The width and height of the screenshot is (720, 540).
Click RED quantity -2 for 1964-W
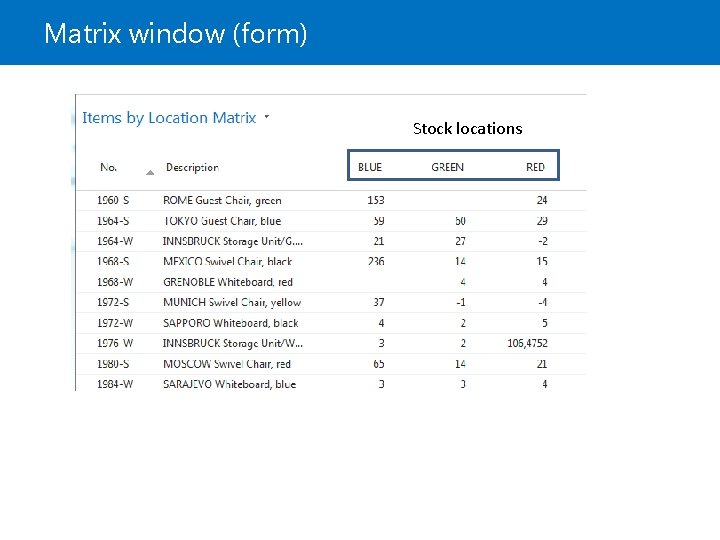point(543,241)
